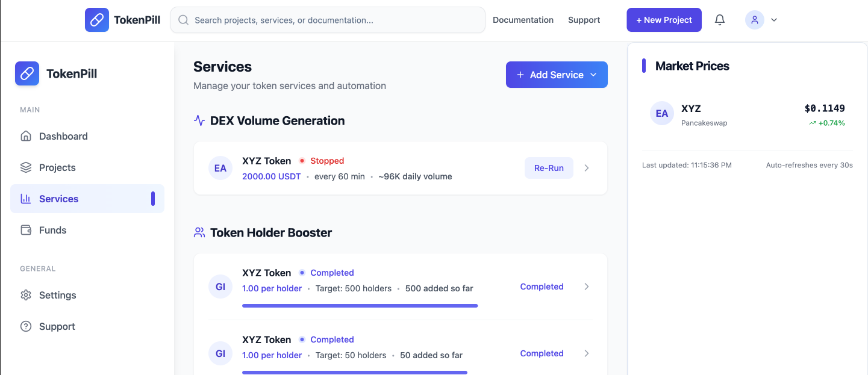Open Documentation in the top navigation

click(523, 20)
